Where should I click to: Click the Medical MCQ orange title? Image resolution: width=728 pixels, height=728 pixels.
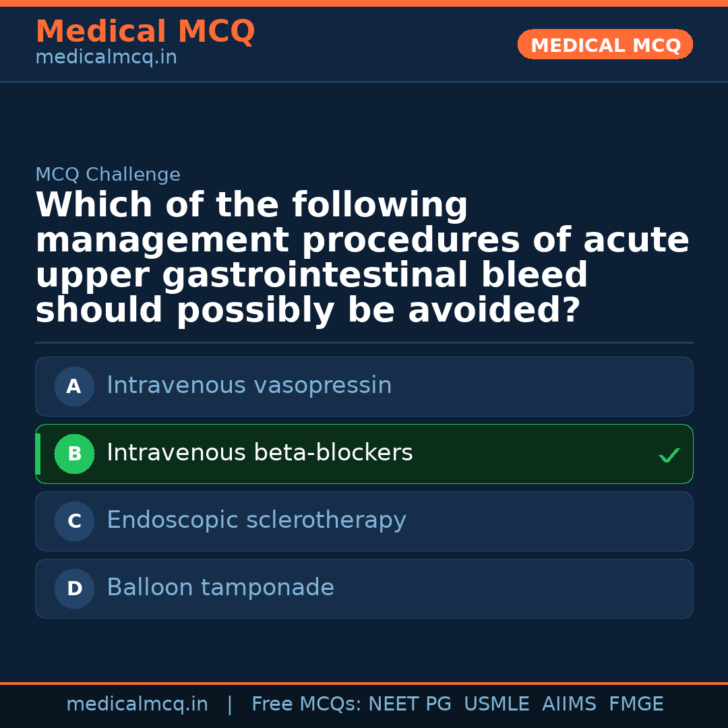[x=145, y=32]
